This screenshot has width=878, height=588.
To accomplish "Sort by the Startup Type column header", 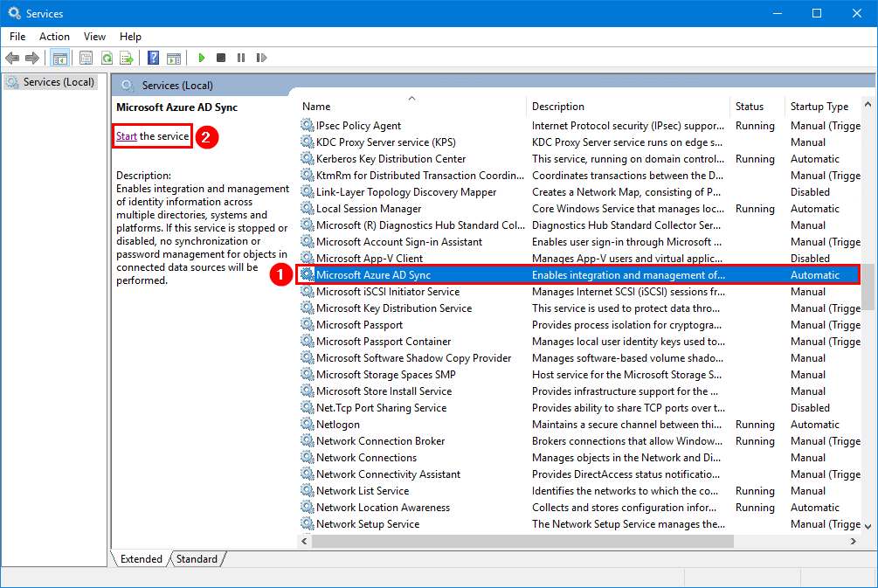I will [x=823, y=107].
